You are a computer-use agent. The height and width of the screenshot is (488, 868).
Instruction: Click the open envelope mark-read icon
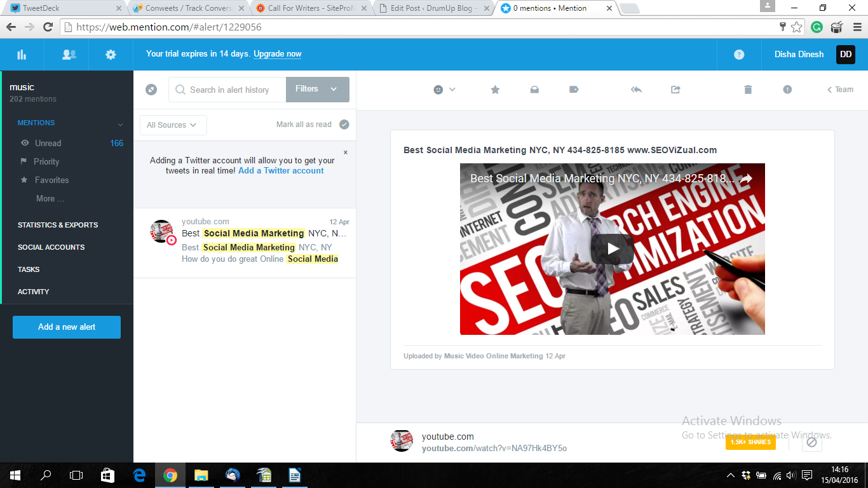pos(534,90)
